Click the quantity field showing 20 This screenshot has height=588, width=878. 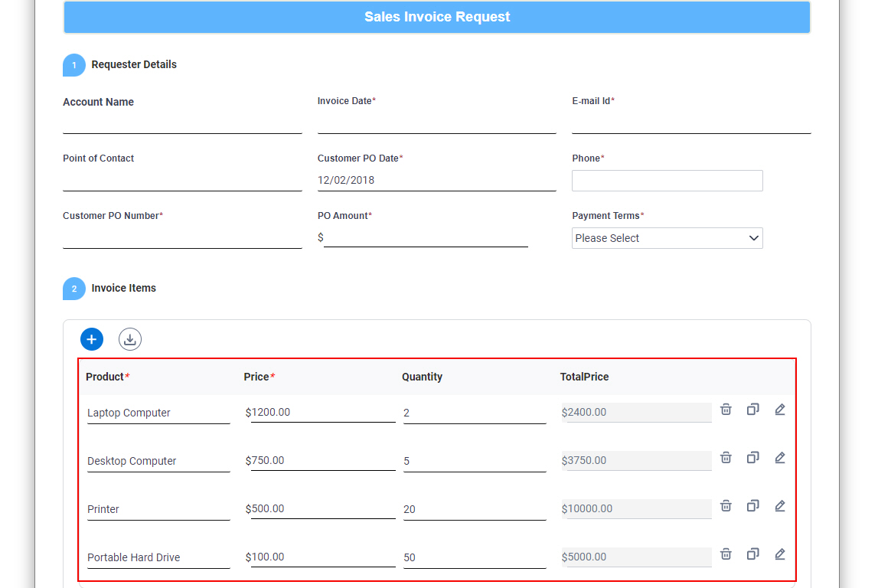pyautogui.click(x=475, y=509)
